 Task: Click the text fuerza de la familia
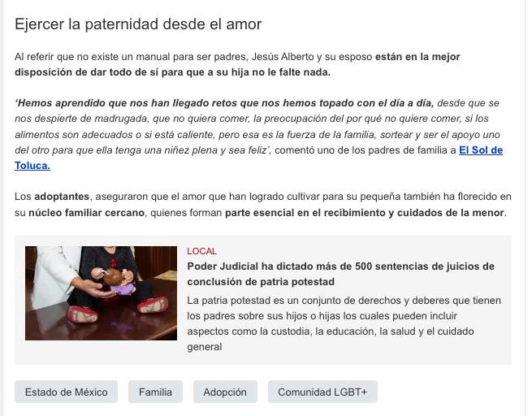[x=331, y=135]
